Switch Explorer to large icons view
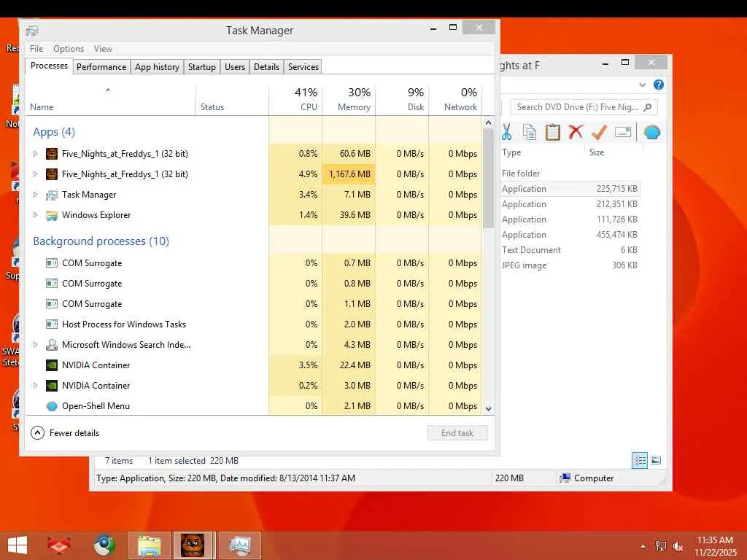The width and height of the screenshot is (747, 560). coord(656,461)
